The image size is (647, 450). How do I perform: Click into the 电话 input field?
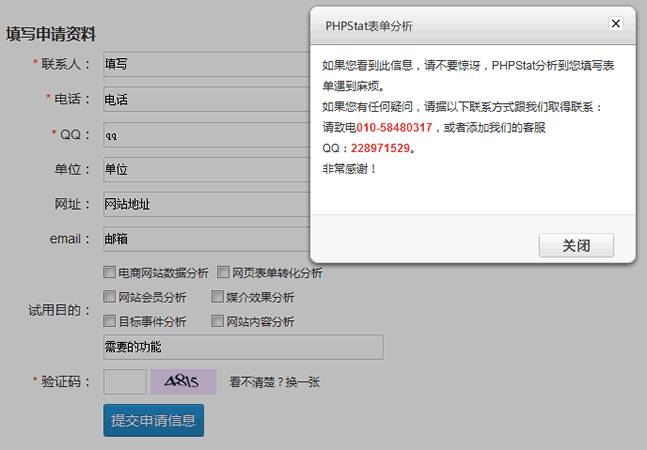click(x=207, y=99)
